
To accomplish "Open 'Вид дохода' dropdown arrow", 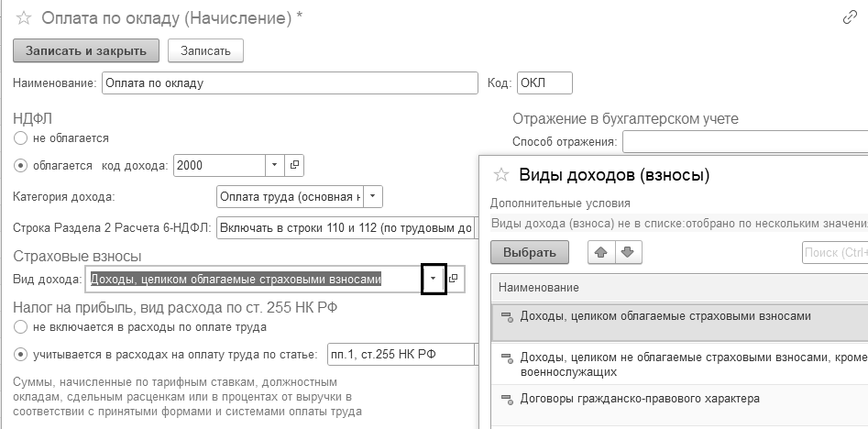I will 434,279.
